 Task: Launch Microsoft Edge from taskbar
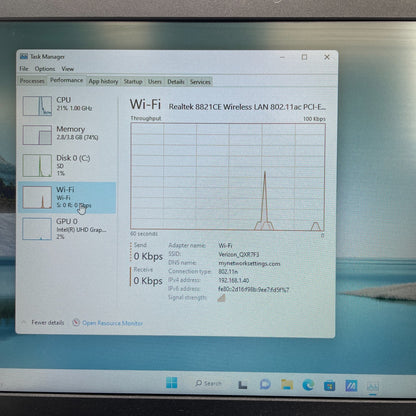308,385
